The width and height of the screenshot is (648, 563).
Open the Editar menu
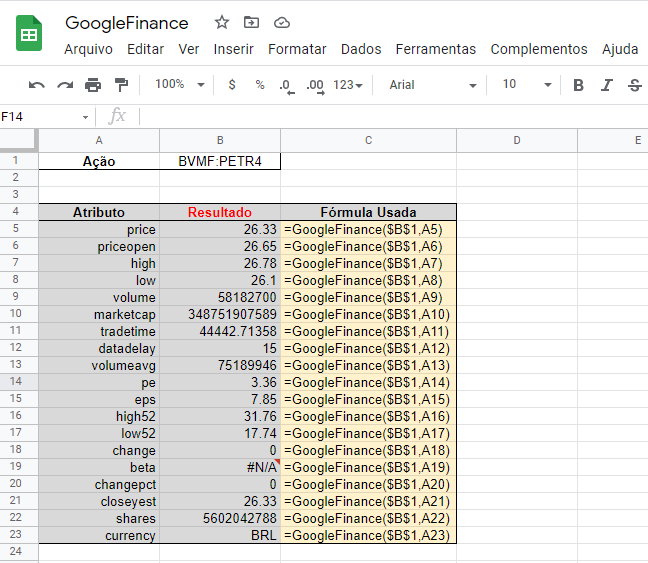click(145, 49)
